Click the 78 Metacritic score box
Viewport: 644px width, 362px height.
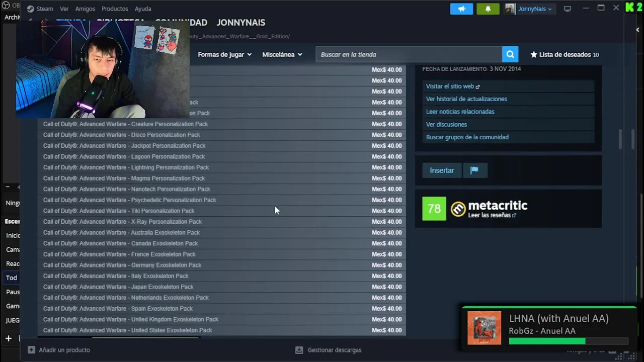[x=434, y=208]
